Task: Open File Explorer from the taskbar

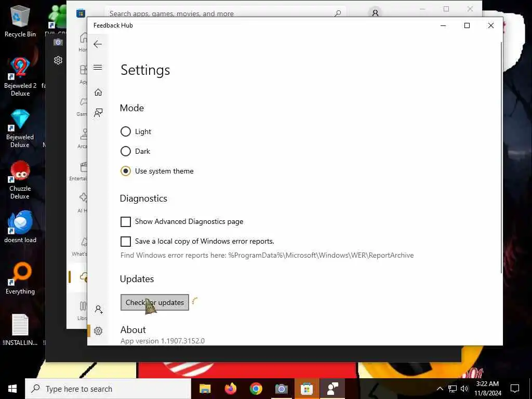Action: (x=205, y=389)
